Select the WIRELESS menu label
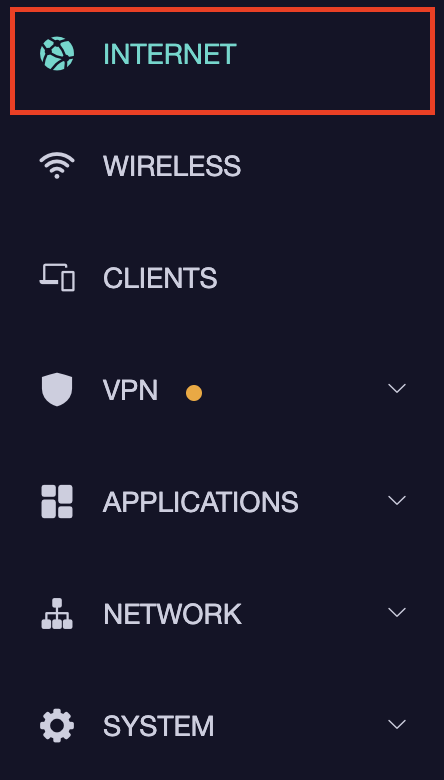The height and width of the screenshot is (780, 444). pos(172,166)
